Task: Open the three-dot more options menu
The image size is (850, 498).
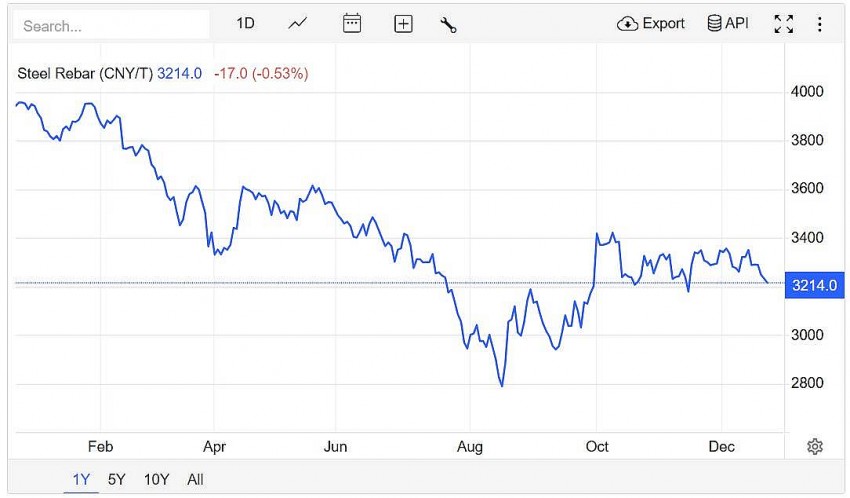Action: coord(820,24)
